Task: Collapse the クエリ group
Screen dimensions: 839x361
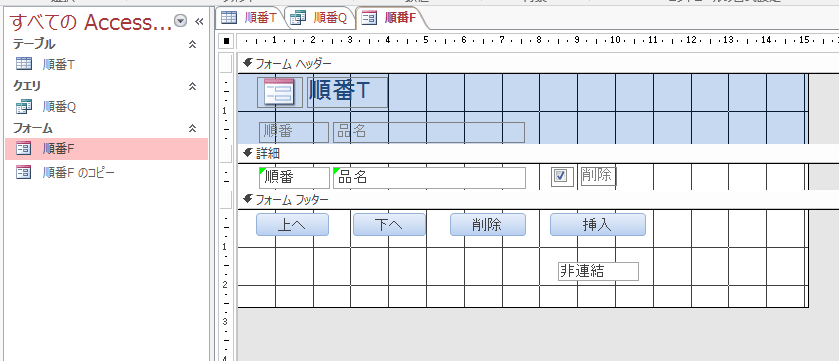Action: [x=193, y=86]
